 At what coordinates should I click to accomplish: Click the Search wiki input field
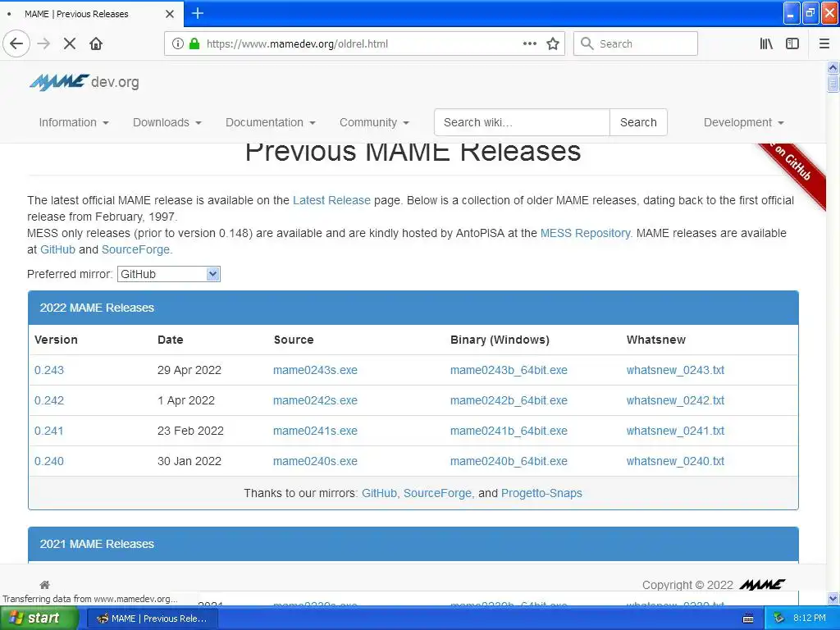point(522,123)
